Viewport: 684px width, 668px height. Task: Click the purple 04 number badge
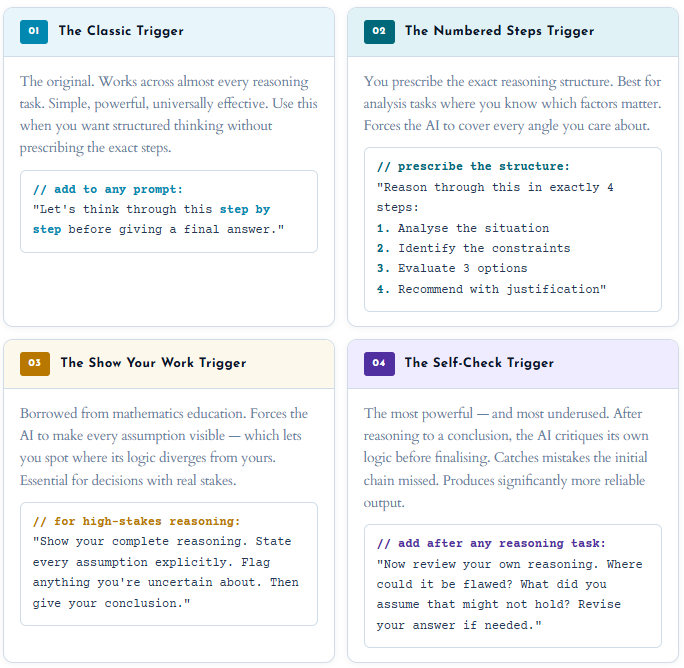pos(379,363)
